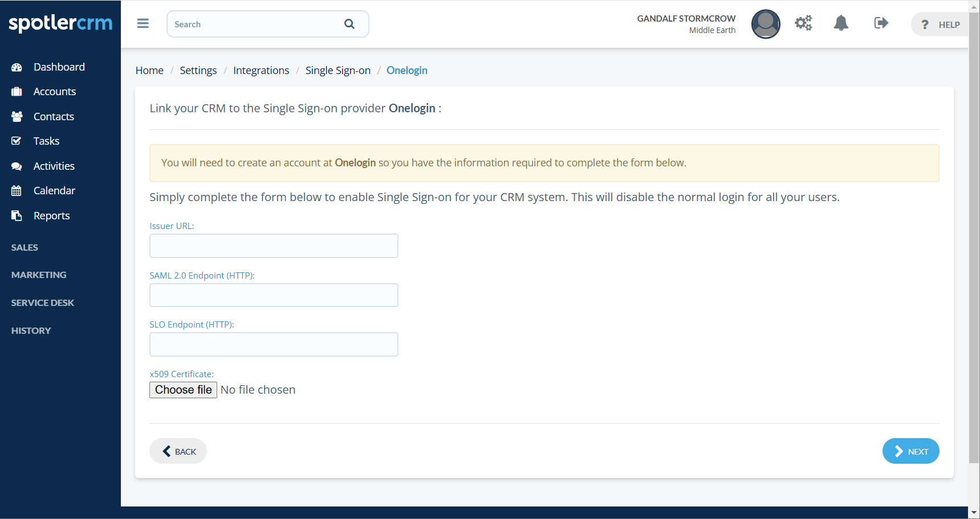The width and height of the screenshot is (980, 519).
Task: Click Choose file for x509 certificate
Action: [183, 390]
